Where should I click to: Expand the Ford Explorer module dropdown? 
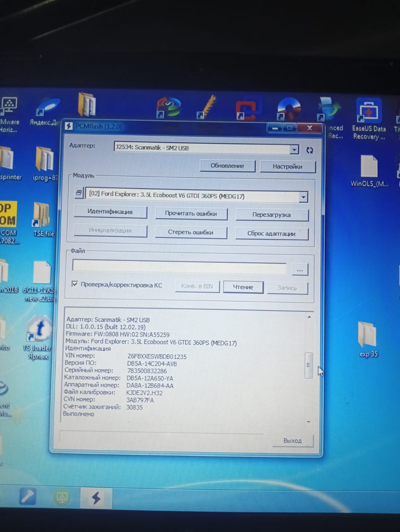click(x=303, y=197)
